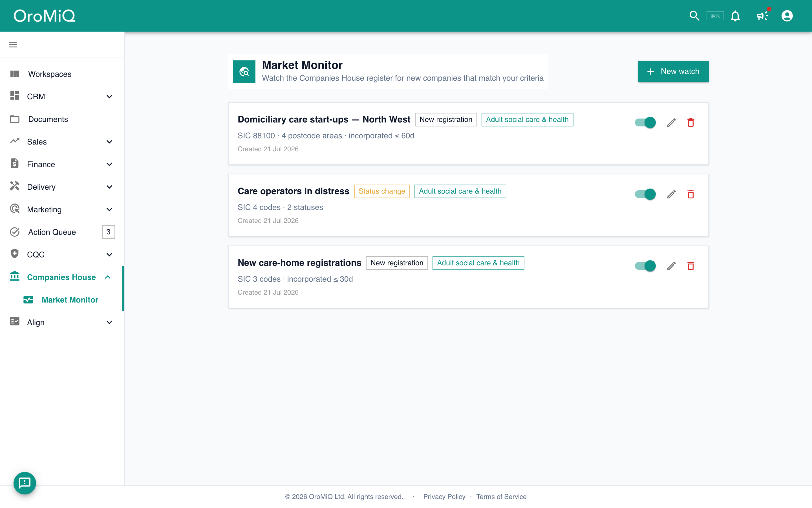Disable the Care operators in distress toggle

coord(645,194)
